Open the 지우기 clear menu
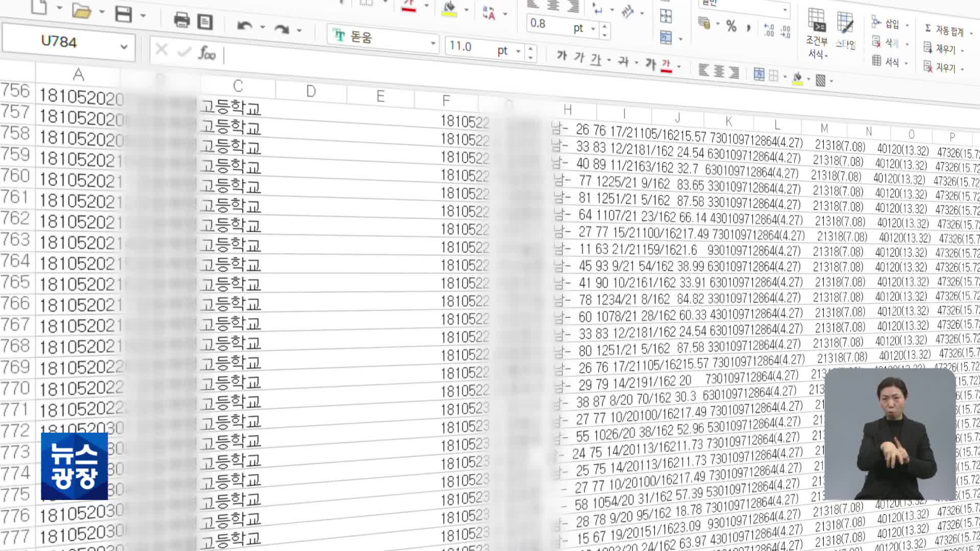Viewport: 980px width, 551px height. pyautogui.click(x=944, y=67)
